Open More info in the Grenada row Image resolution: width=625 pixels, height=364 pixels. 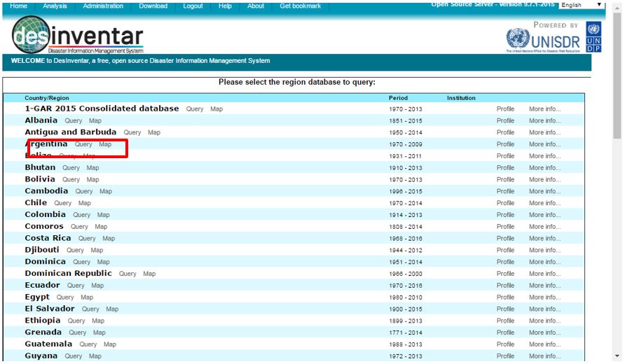pyautogui.click(x=544, y=332)
